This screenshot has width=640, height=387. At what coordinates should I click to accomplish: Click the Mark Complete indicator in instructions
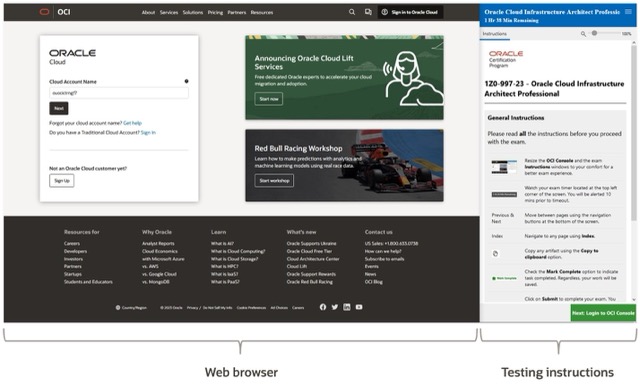[504, 278]
